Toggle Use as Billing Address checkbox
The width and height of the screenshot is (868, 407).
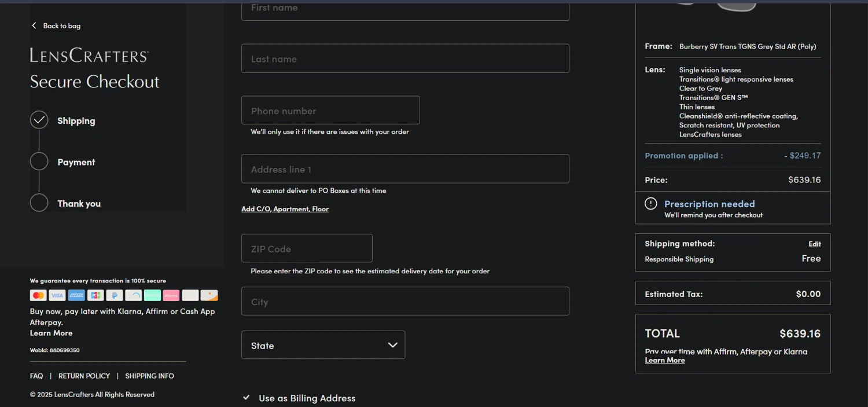click(247, 398)
